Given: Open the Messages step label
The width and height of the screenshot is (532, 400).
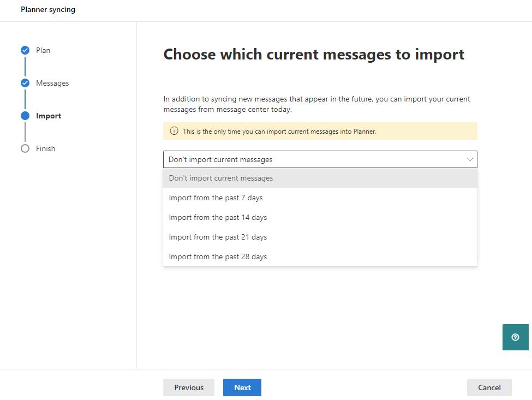Looking at the screenshot, I should 52,83.
